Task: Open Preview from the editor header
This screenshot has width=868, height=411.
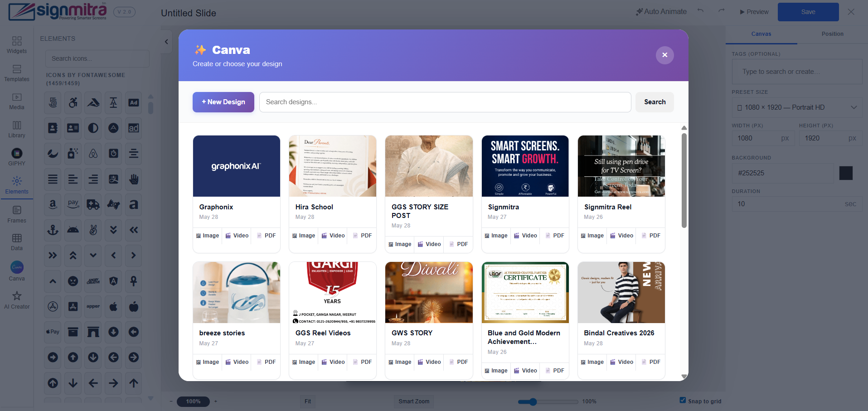Action: click(x=754, y=12)
